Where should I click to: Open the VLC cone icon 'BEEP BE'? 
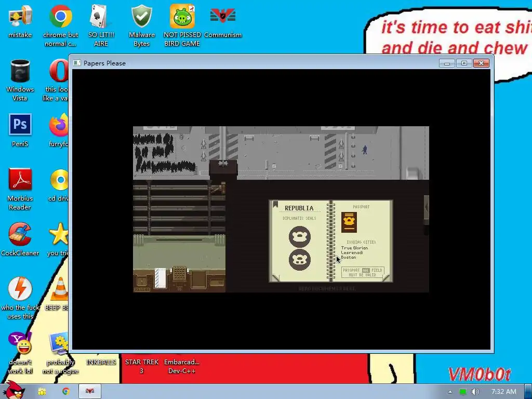[x=57, y=294]
